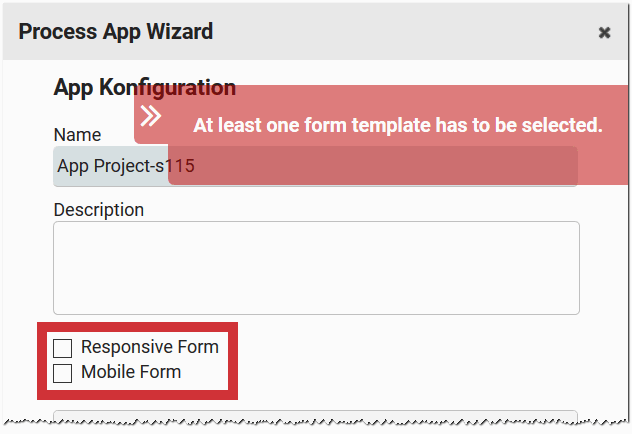
Task: Click the Mobile Form label text
Action: [131, 372]
